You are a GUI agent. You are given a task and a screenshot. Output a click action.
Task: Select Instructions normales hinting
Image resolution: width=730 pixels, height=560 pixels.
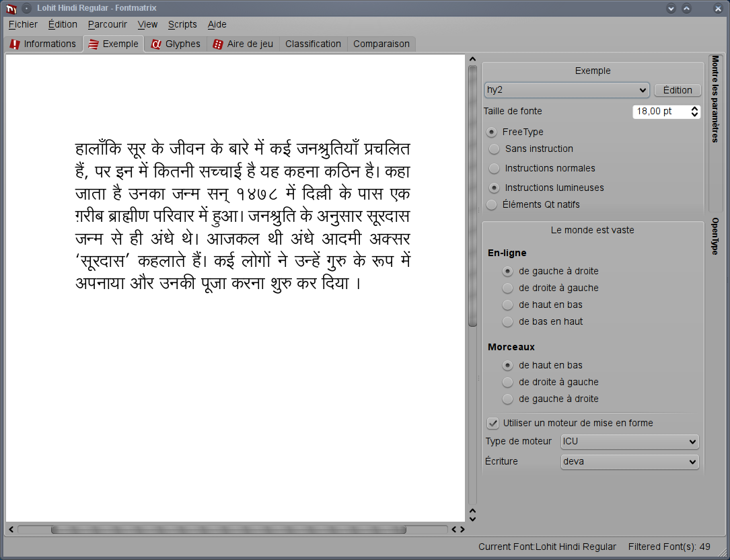point(542,168)
